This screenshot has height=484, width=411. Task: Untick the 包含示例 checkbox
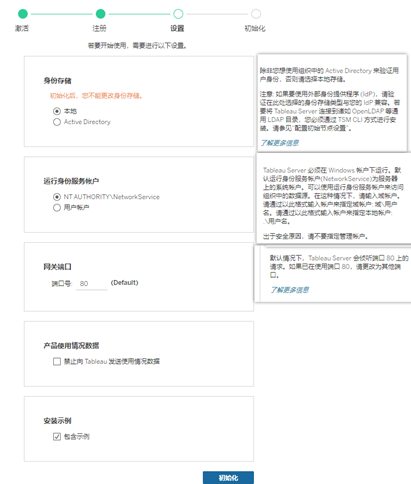click(57, 436)
